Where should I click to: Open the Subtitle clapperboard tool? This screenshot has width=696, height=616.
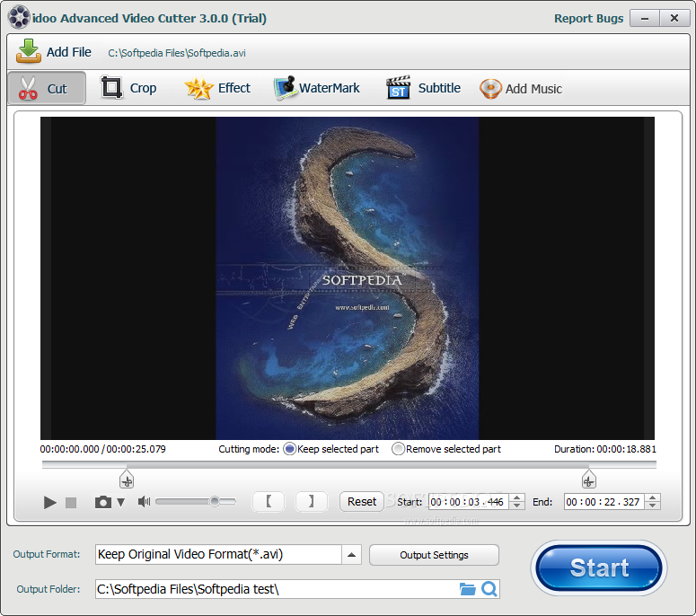pyautogui.click(x=424, y=88)
